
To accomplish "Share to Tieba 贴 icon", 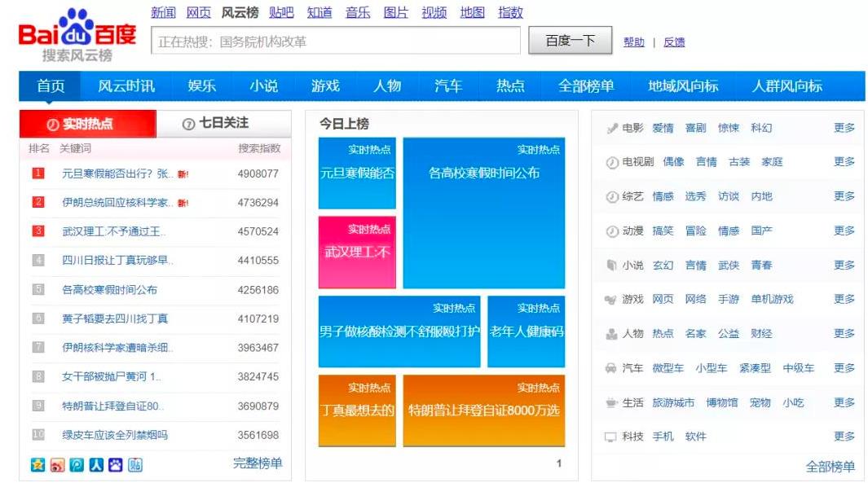I will pyautogui.click(x=135, y=465).
